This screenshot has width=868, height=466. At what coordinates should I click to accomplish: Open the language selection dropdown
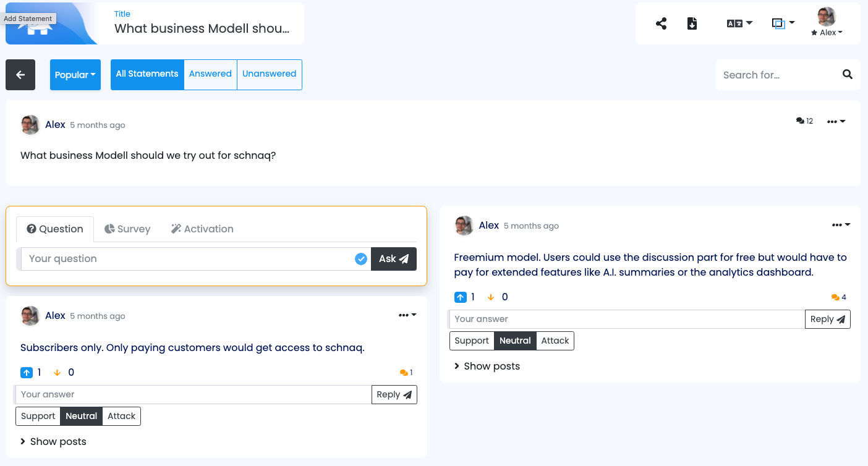(x=739, y=23)
